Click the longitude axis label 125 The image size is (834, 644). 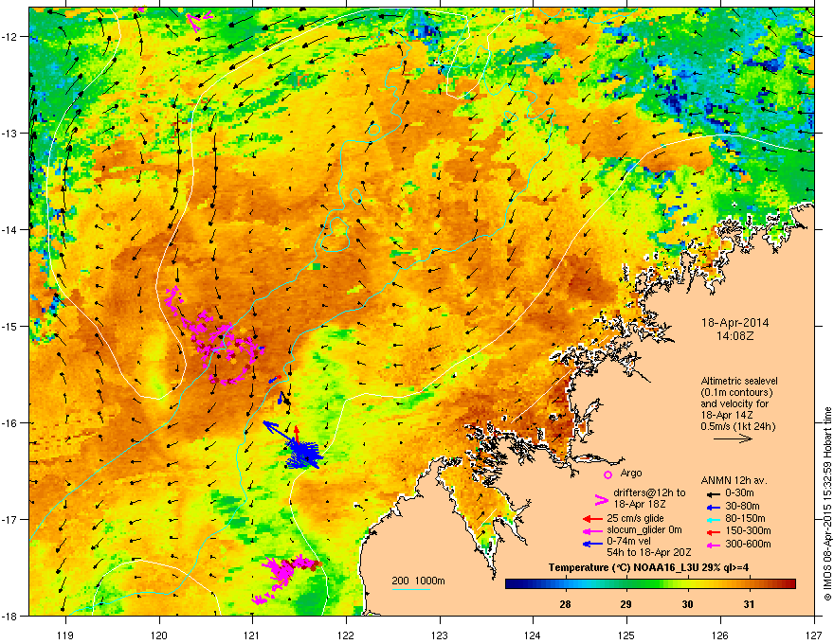626,635
